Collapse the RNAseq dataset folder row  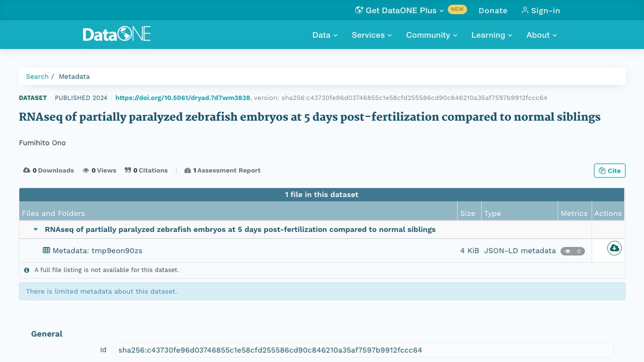36,229
